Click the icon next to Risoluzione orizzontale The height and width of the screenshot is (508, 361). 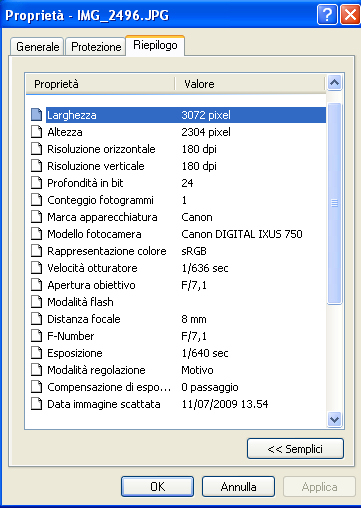pos(37,149)
